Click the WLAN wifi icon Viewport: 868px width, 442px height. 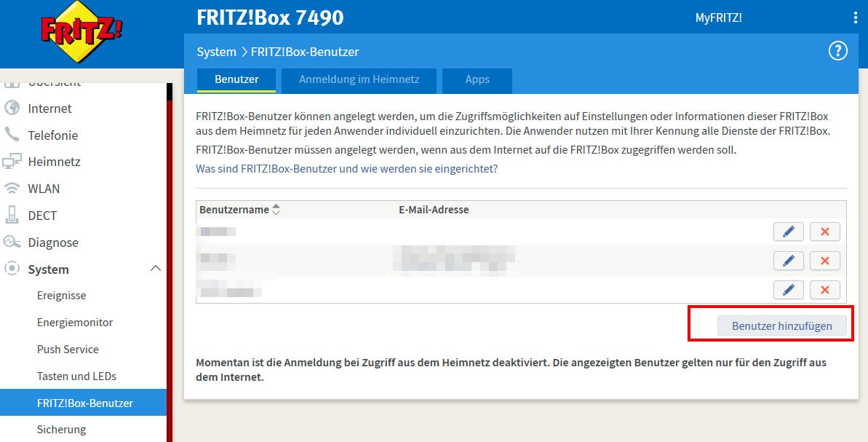(x=12, y=189)
